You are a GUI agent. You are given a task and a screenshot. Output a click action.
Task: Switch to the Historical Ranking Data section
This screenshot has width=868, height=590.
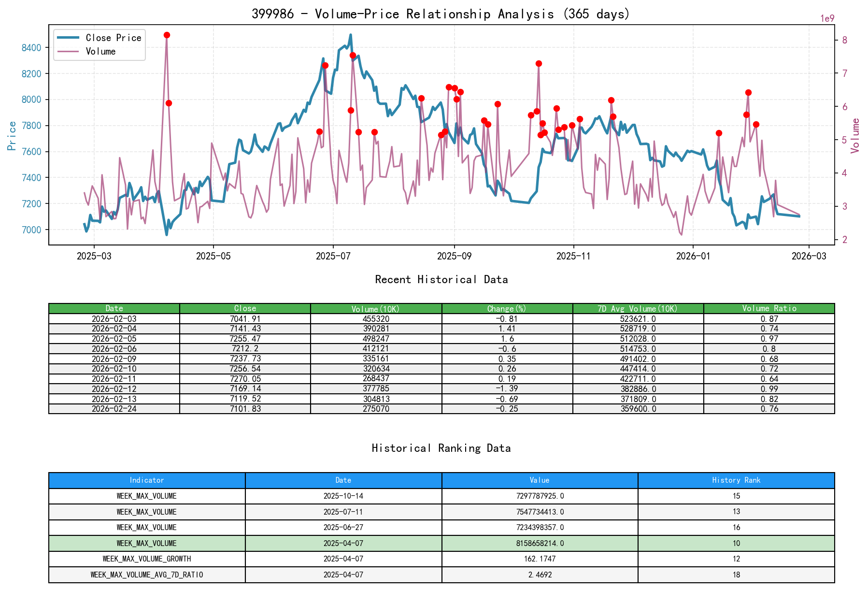(441, 448)
